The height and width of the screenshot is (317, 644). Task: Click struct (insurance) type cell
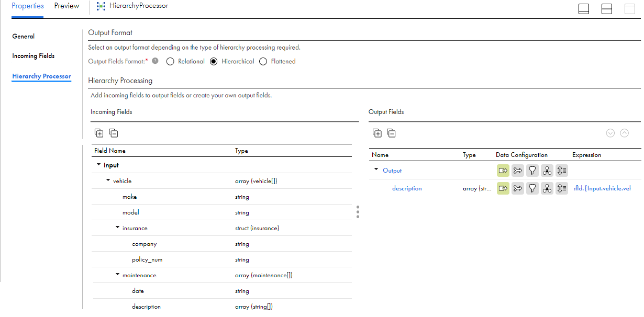pyautogui.click(x=257, y=228)
